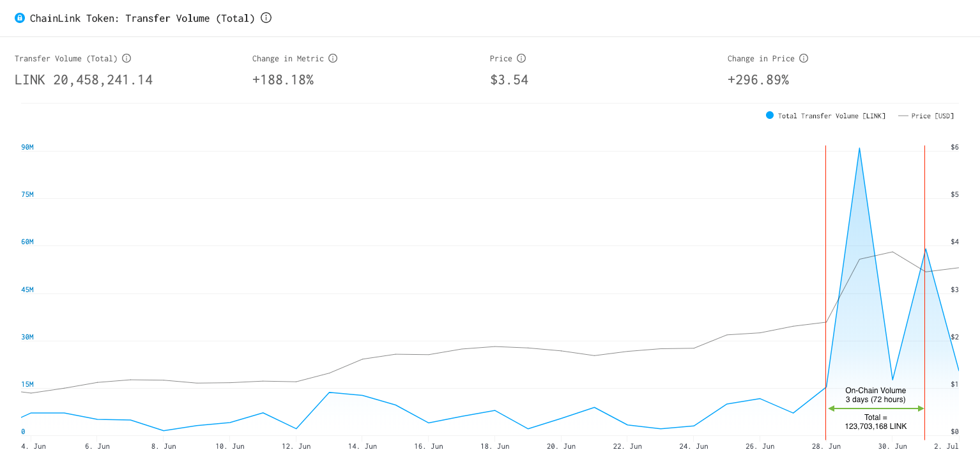Click the 45M left axis label

coord(27,290)
